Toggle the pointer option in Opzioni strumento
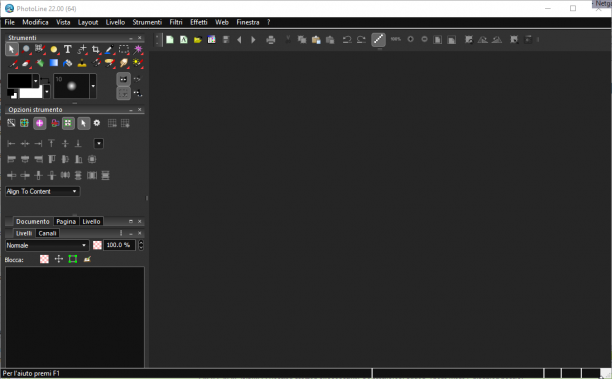612x379 pixels. click(83, 123)
